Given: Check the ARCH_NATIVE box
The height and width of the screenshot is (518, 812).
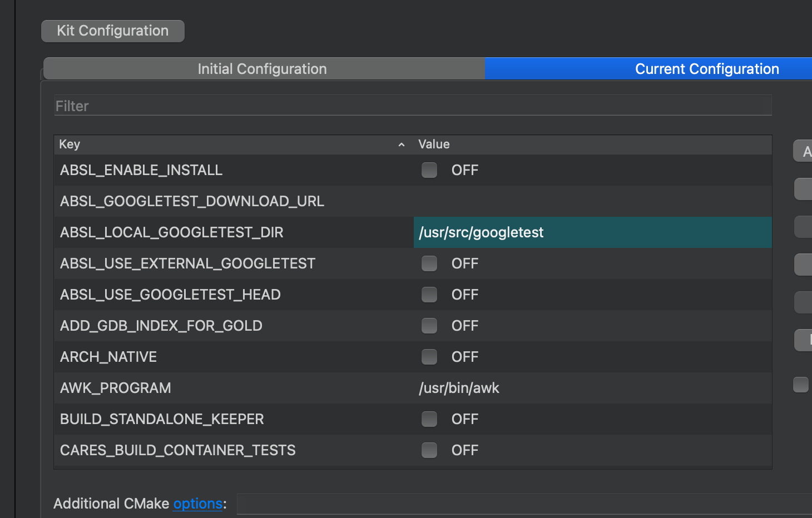Looking at the screenshot, I should coord(429,357).
